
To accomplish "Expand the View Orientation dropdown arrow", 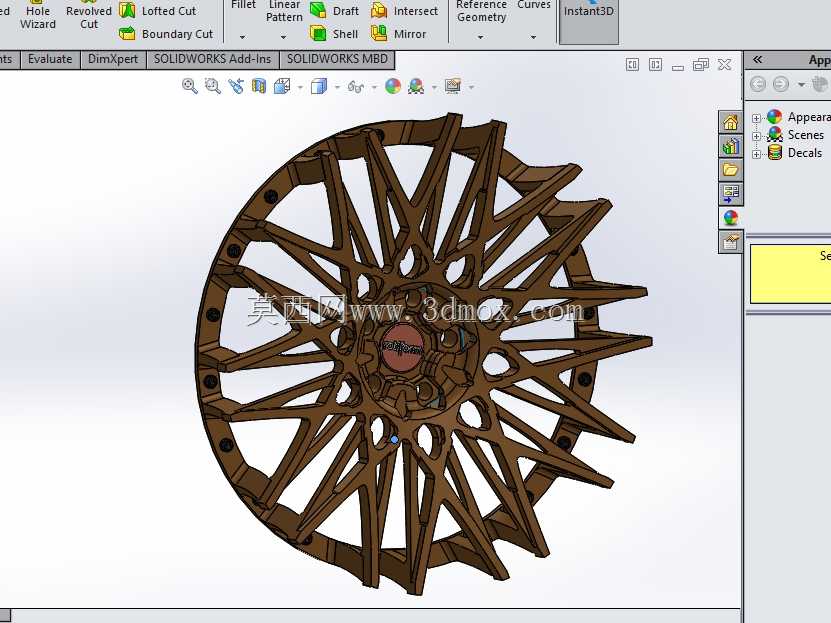I will click(x=300, y=87).
